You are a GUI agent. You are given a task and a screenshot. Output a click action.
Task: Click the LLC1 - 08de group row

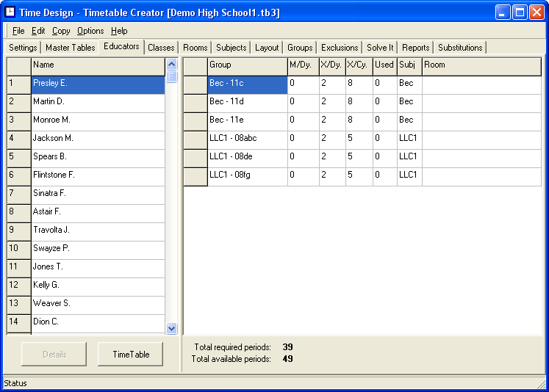tap(247, 156)
